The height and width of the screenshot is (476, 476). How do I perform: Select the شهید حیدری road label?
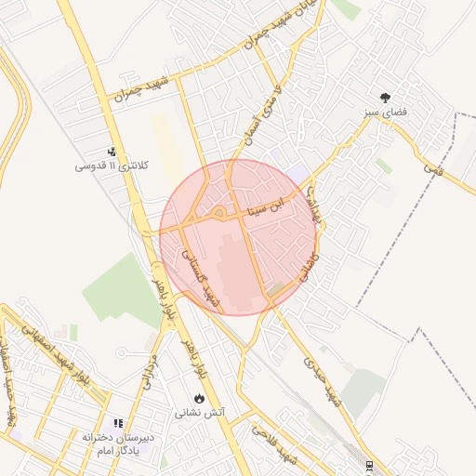coord(322,382)
